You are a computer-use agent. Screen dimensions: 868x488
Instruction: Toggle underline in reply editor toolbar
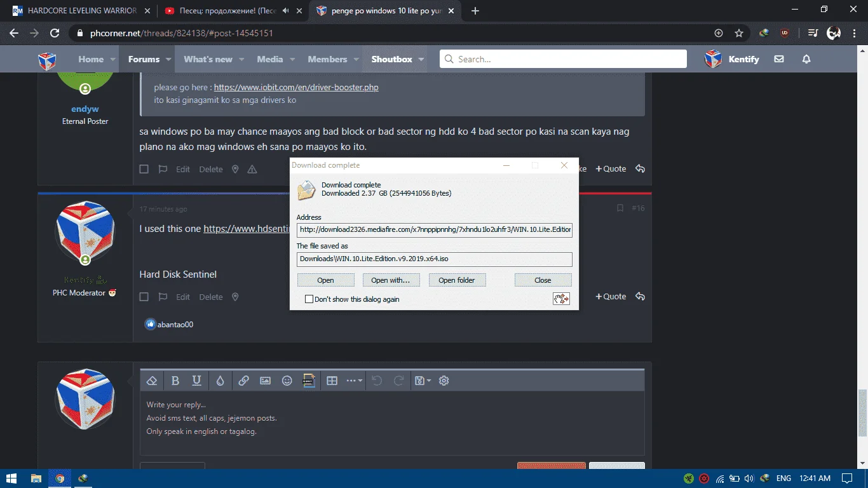pos(197,381)
